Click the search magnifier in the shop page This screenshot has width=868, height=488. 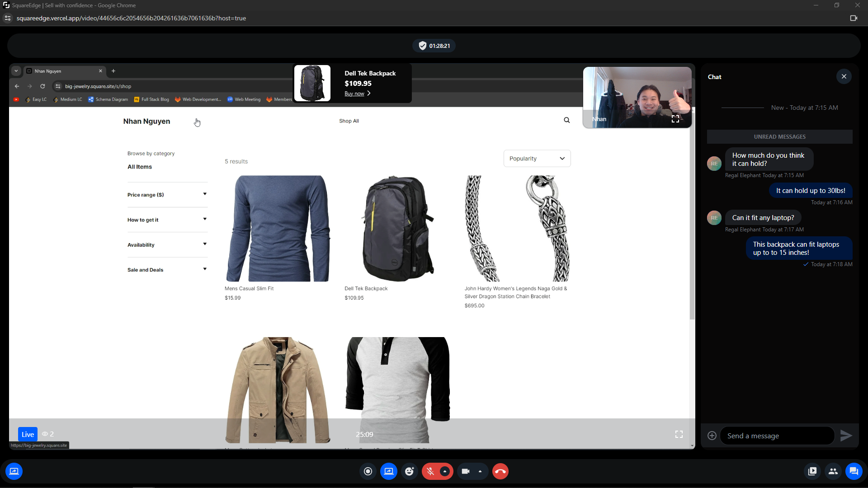(567, 120)
